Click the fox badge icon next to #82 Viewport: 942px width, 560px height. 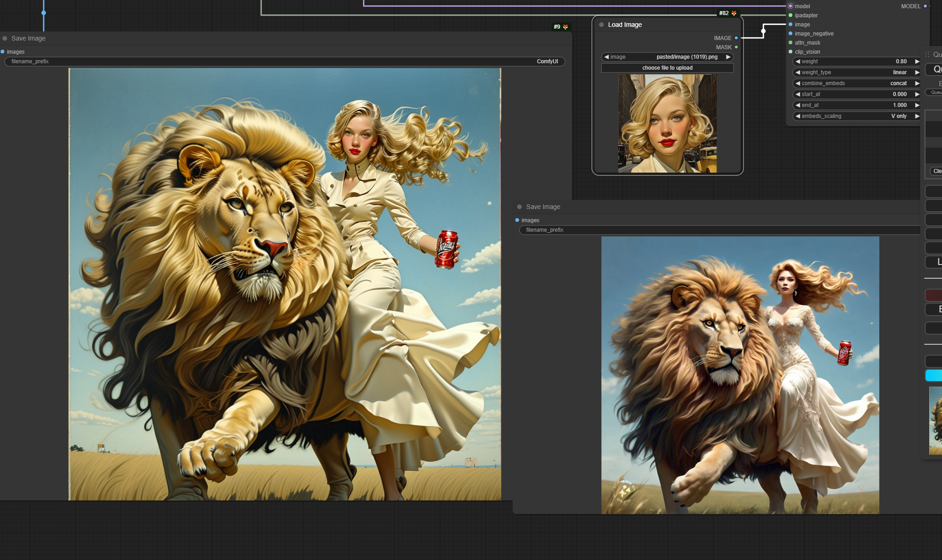tap(734, 13)
